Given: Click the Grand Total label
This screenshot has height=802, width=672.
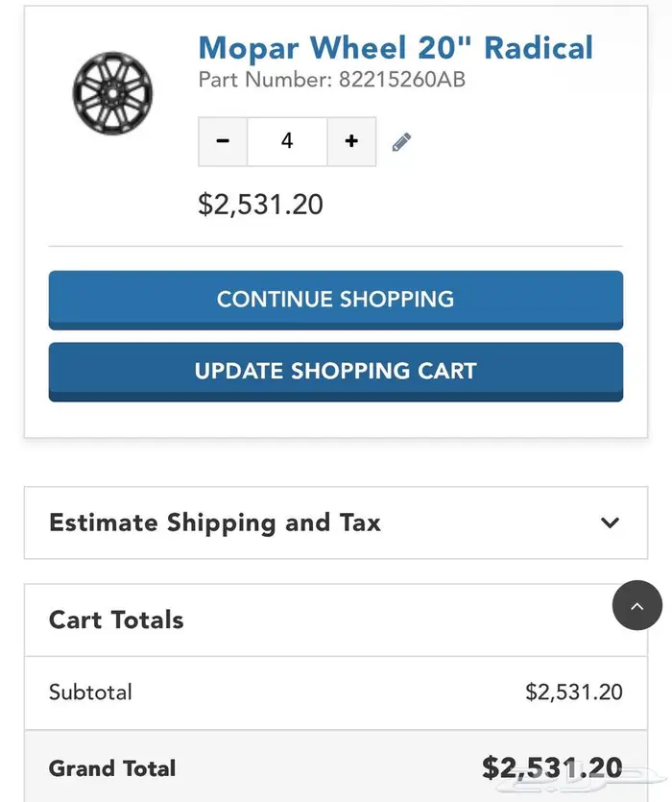Looking at the screenshot, I should tap(112, 768).
